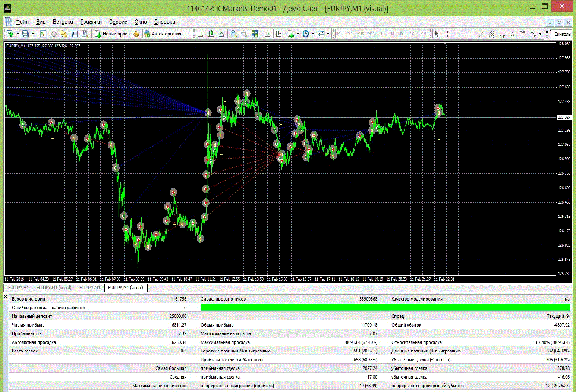Viewport: 576px width, 392px height.
Task: Select the M1 timeframe button
Action: [x=340, y=34]
